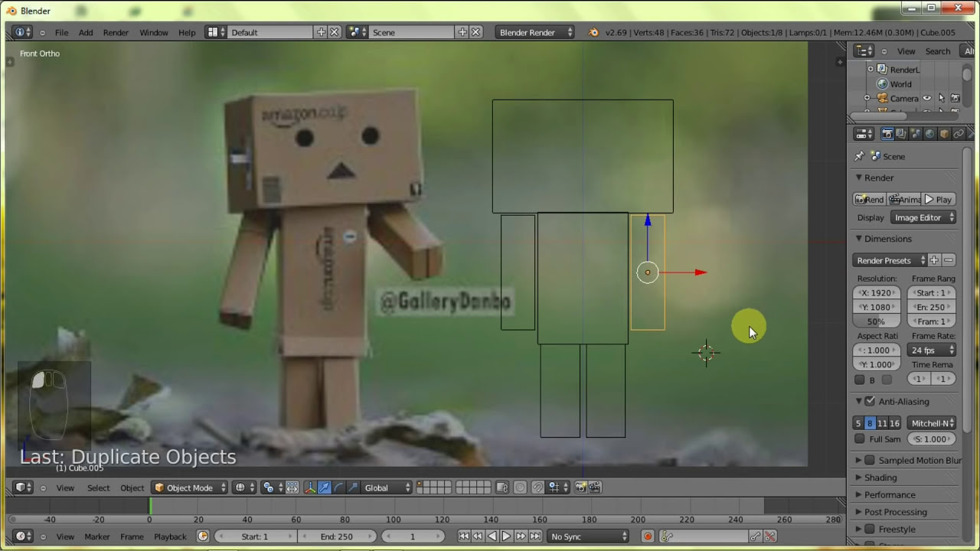Viewport: 980px width, 551px height.
Task: Click the Blender logo in title bar
Action: tap(11, 11)
